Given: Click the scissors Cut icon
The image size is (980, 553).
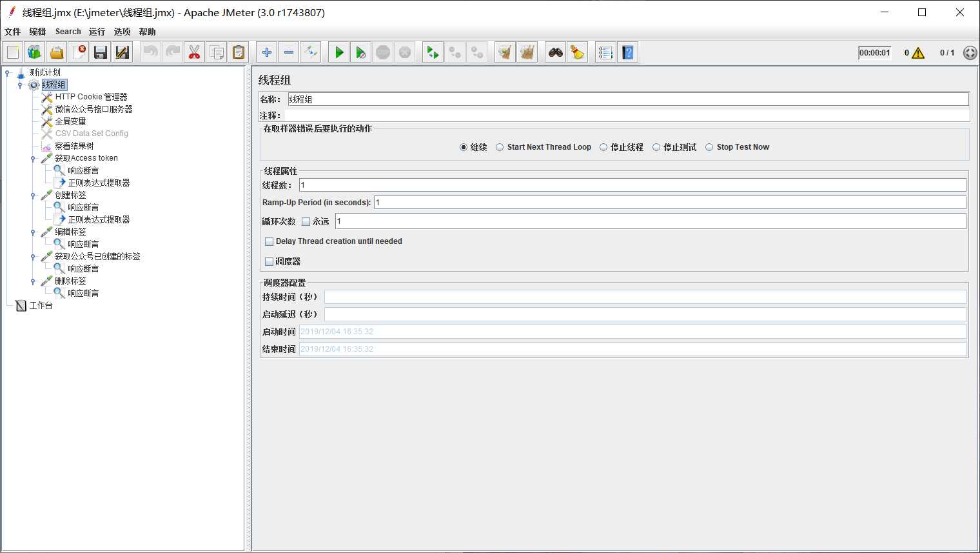Looking at the screenshot, I should click(194, 52).
